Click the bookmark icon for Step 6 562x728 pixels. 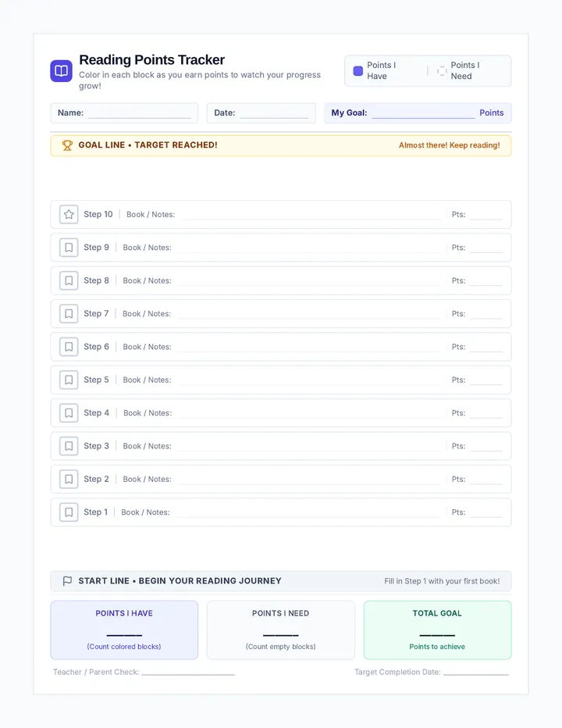(x=69, y=347)
